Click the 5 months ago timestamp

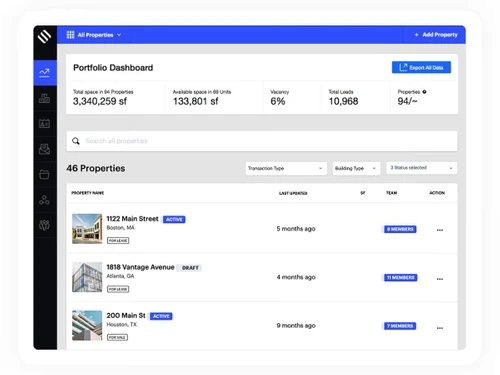tap(296, 229)
